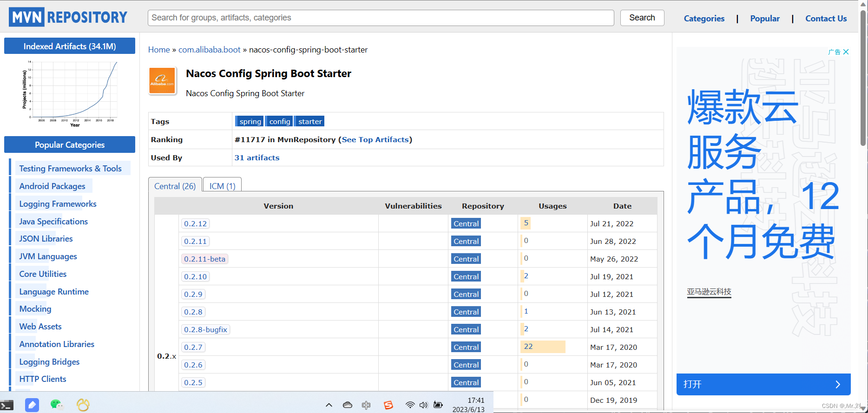Open the Navicat icon in the taskbar
The width and height of the screenshot is (868, 413).
click(83, 405)
